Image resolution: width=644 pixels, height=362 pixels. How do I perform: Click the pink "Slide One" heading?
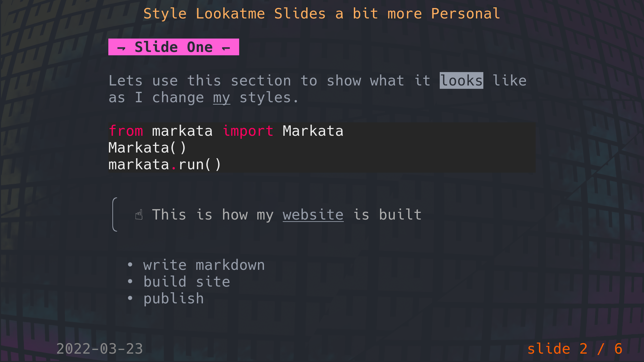click(173, 47)
